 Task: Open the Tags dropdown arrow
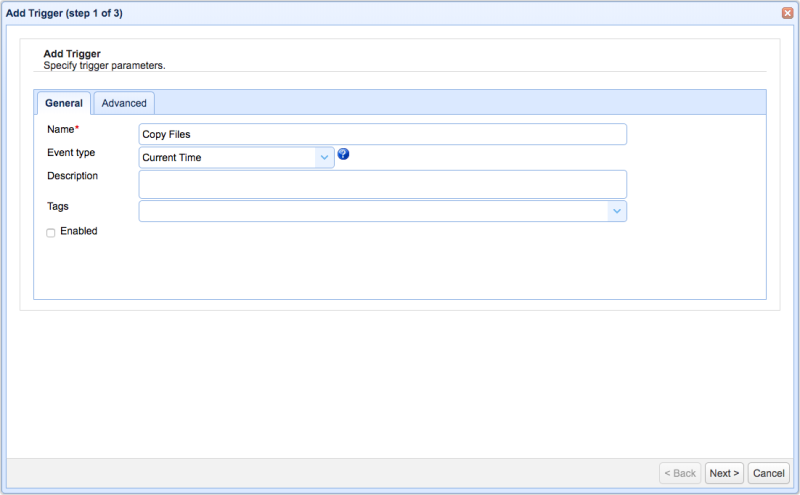coord(617,211)
